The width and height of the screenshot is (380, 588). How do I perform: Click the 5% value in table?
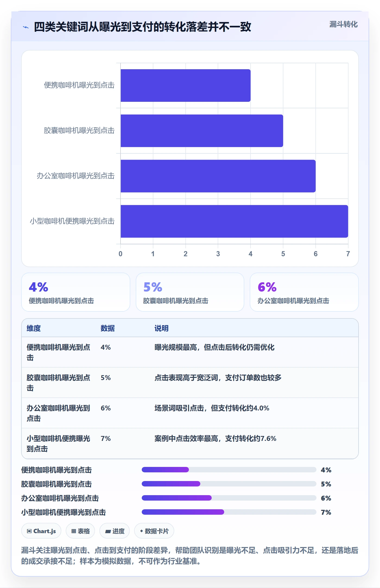(x=106, y=378)
